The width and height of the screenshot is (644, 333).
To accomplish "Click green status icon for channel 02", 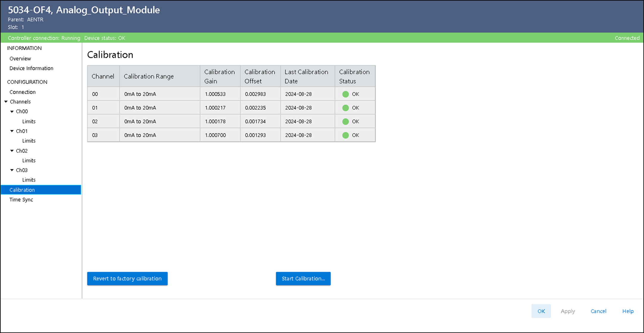I will [x=345, y=122].
